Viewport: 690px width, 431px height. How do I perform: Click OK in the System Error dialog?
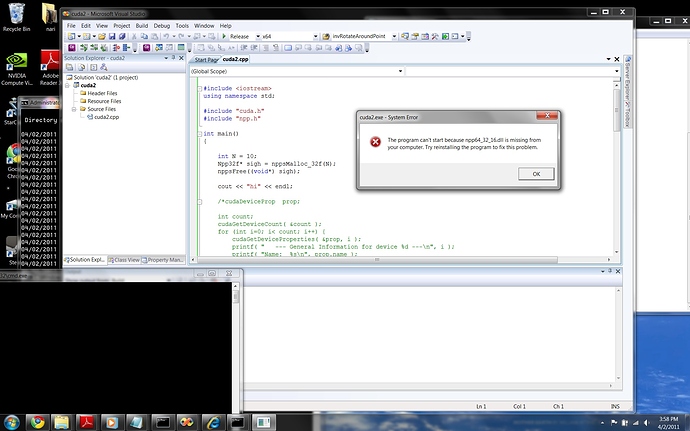[x=536, y=174]
